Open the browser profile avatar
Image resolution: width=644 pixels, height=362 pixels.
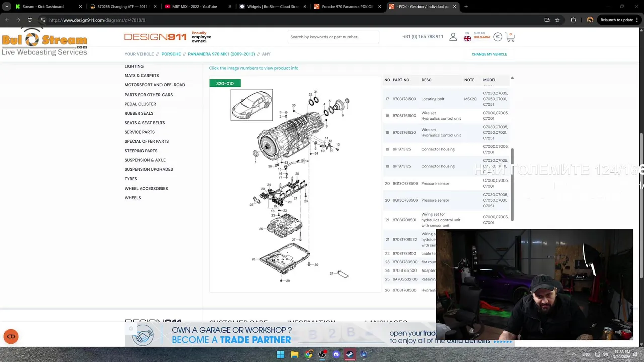click(590, 20)
